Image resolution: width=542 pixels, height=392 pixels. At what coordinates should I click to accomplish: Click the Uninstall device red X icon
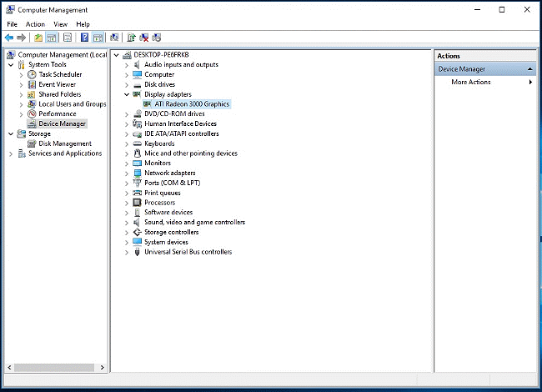[144, 38]
